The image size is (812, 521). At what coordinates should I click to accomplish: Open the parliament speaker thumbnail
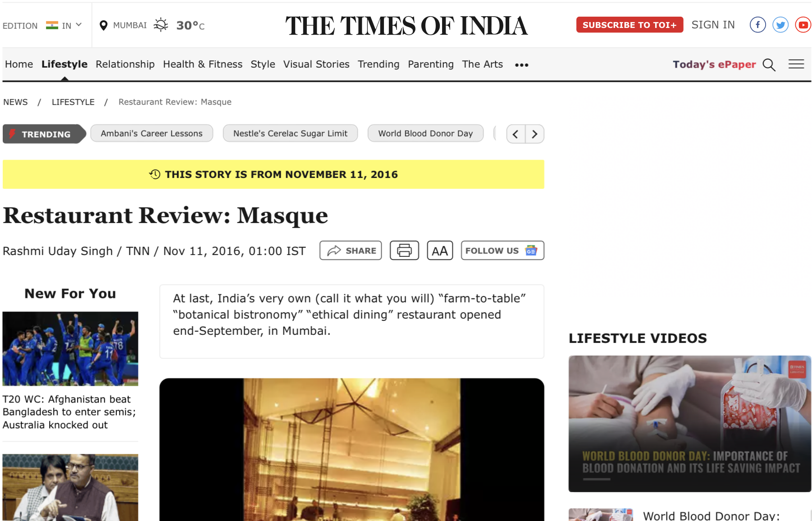pyautogui.click(x=70, y=488)
